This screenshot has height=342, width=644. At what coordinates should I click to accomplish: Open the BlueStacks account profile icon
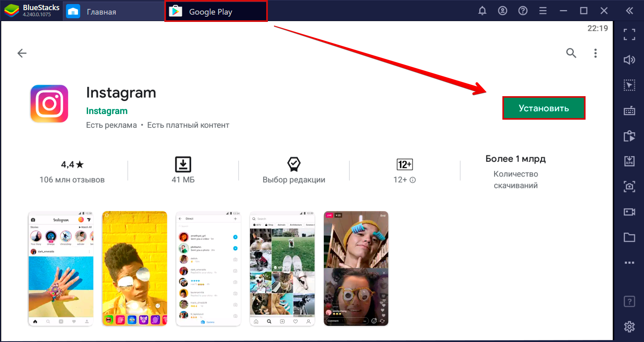(502, 11)
